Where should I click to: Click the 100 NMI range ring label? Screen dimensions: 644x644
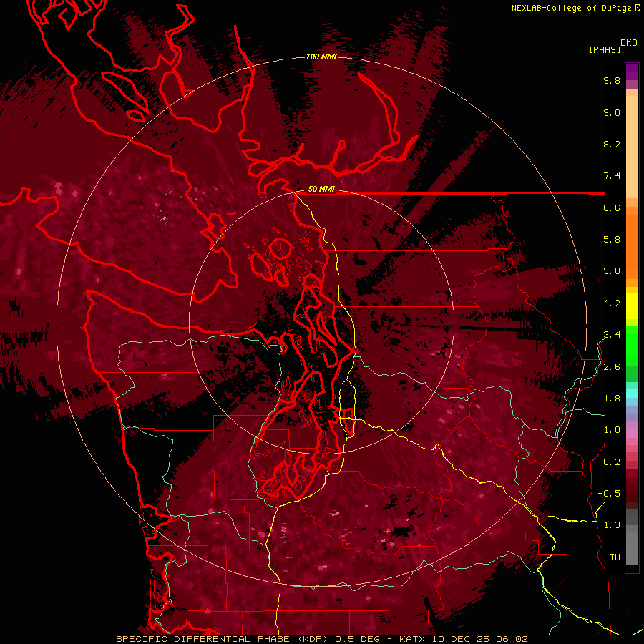click(321, 57)
